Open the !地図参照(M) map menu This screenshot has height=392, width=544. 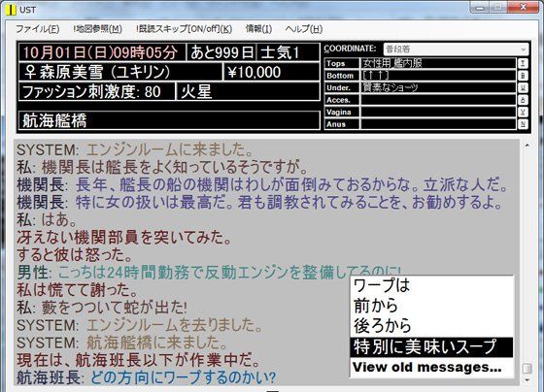pyautogui.click(x=97, y=29)
